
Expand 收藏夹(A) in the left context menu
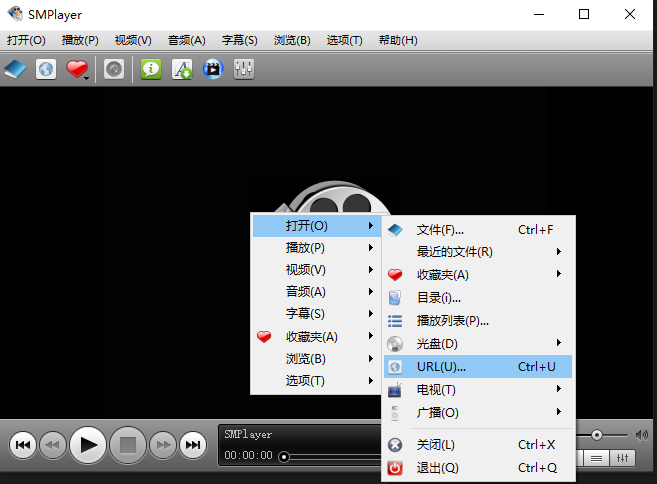(317, 336)
